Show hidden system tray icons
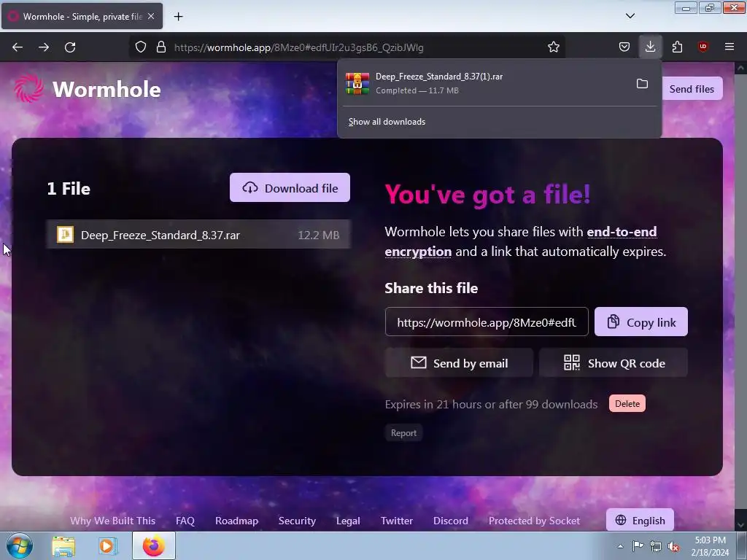This screenshot has height=560, width=747. (620, 546)
